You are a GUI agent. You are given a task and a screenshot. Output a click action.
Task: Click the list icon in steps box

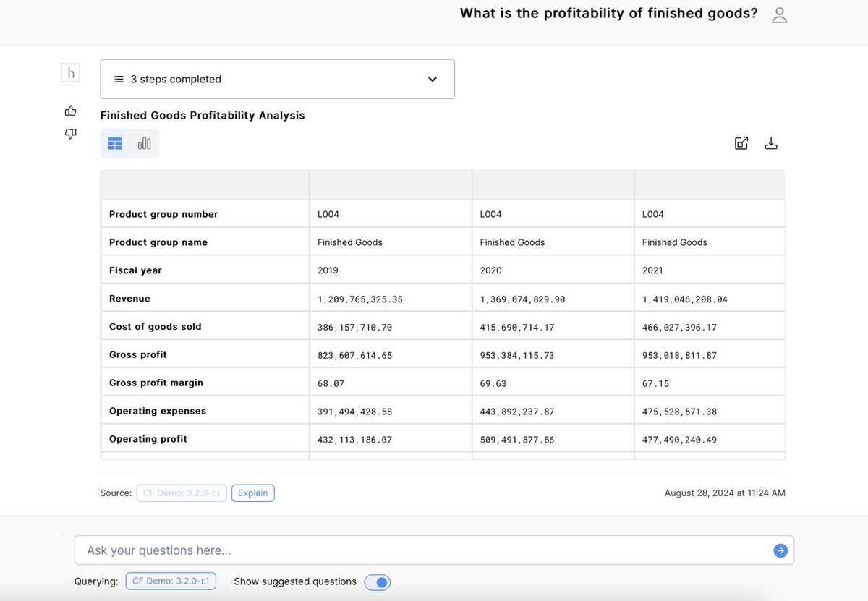coord(119,80)
